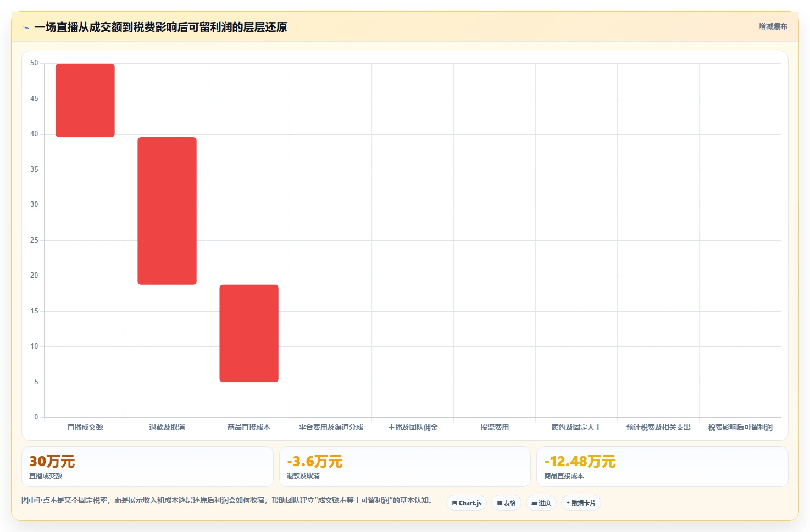Click the y-axis value 0
810x532 pixels.
point(36,417)
